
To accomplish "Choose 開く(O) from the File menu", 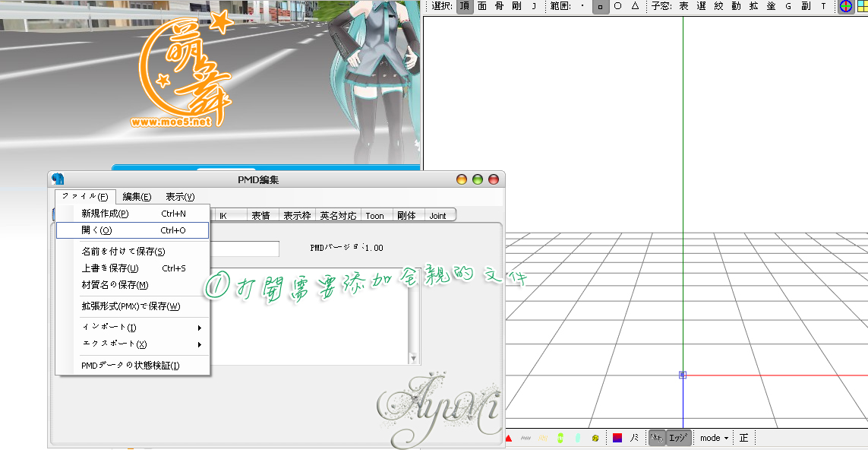I will click(x=133, y=230).
